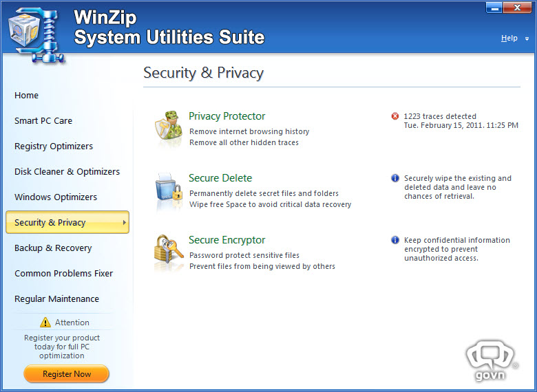Viewport: 537px width, 392px height.
Task: Switch to Backup & Recovery section
Action: click(53, 248)
